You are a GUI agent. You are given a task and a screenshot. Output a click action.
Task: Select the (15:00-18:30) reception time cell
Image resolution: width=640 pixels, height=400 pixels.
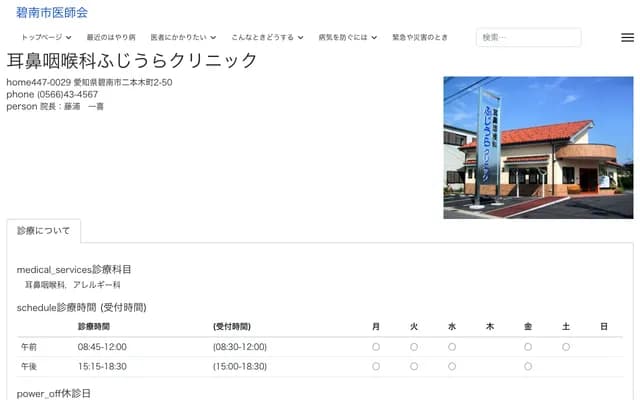[240, 367]
